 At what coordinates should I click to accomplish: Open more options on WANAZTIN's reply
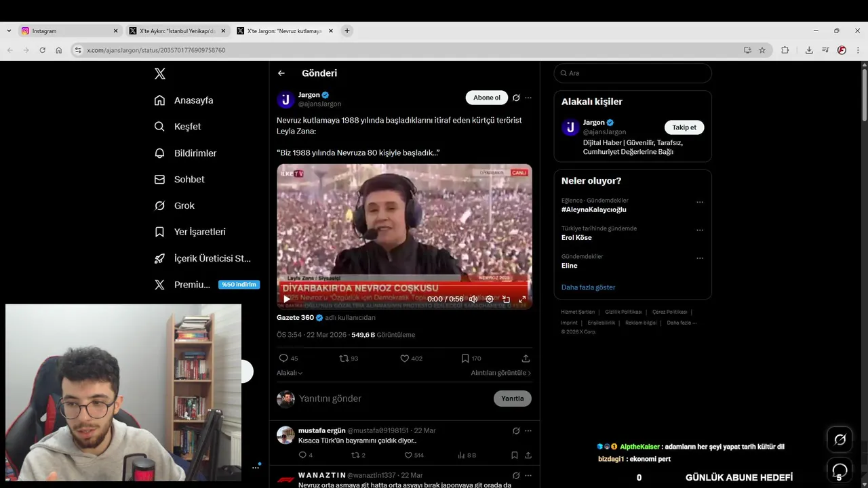pos(528,475)
